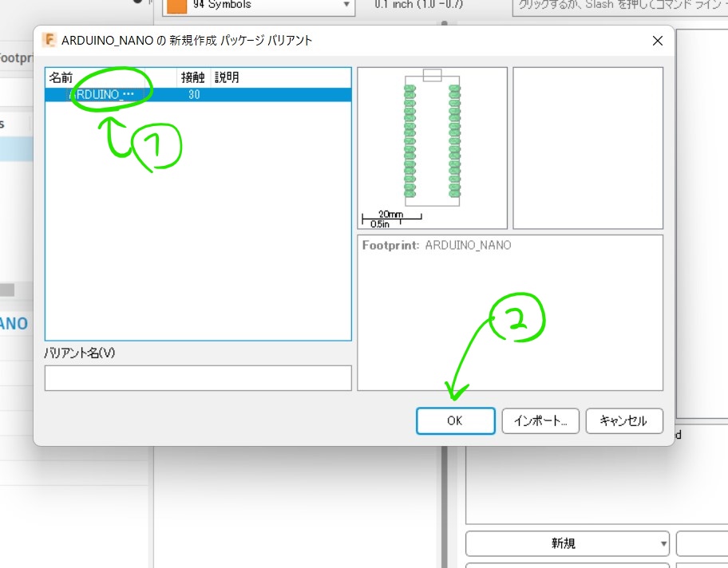728x568 pixels.
Task: Click the empty preview pane on the right
Action: pos(588,148)
